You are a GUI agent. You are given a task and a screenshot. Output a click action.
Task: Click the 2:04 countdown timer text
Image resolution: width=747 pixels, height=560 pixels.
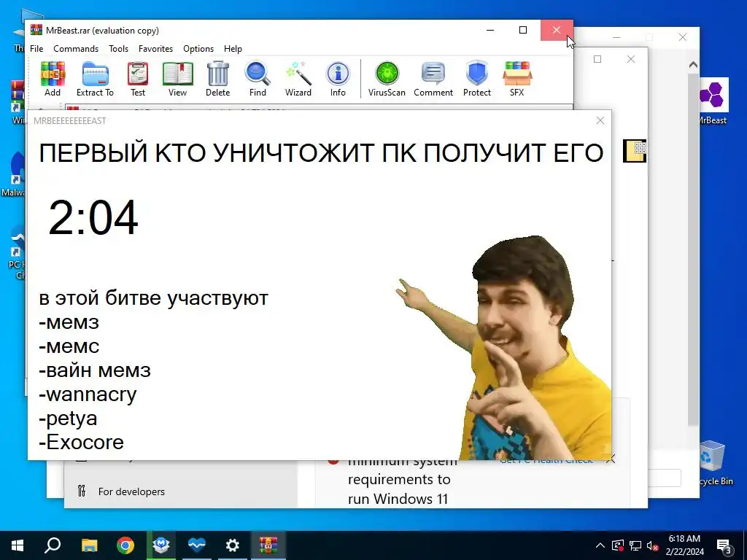[x=93, y=218]
